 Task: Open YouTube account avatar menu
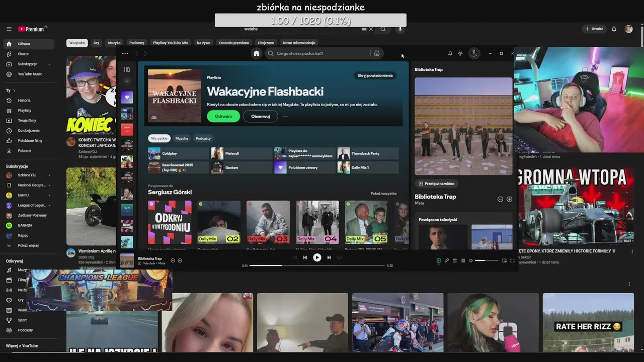(x=628, y=29)
